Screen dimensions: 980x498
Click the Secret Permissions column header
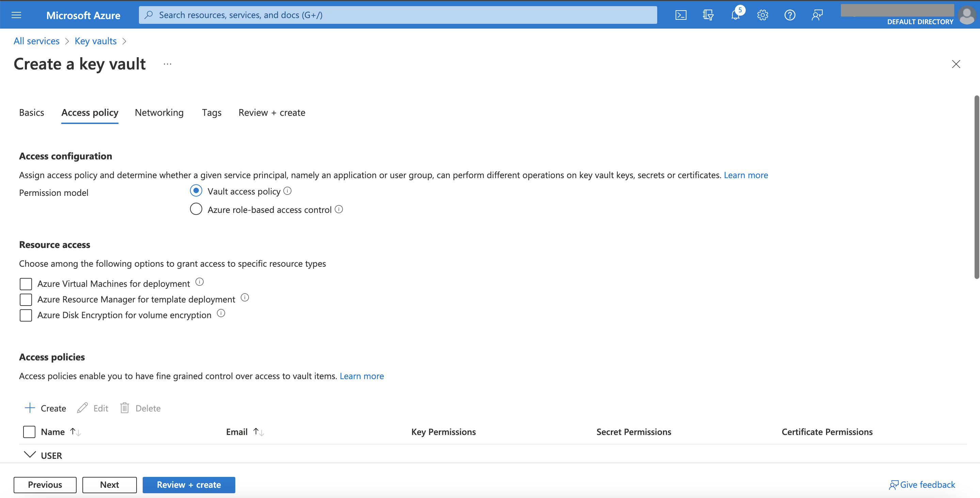(x=633, y=432)
